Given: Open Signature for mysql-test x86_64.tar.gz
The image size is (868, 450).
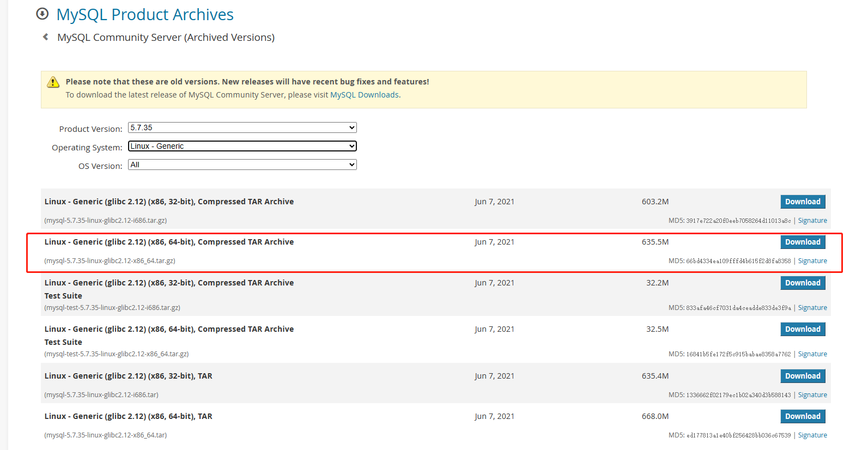Looking at the screenshot, I should 812,354.
